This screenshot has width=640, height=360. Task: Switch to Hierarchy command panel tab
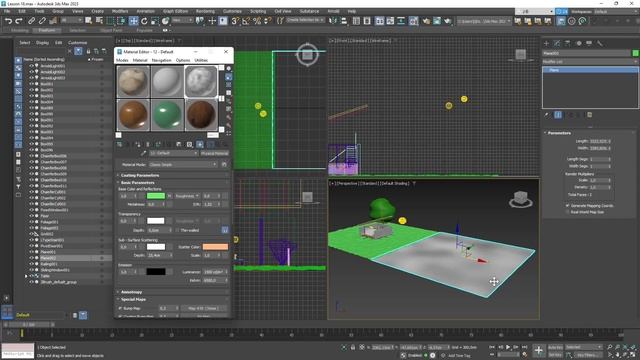click(x=568, y=43)
